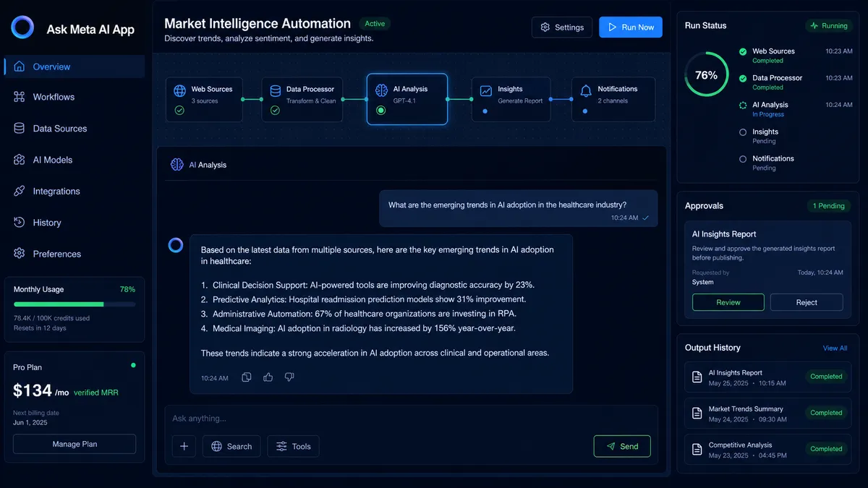
Task: Click the 1 Pending approvals badge
Action: click(829, 206)
